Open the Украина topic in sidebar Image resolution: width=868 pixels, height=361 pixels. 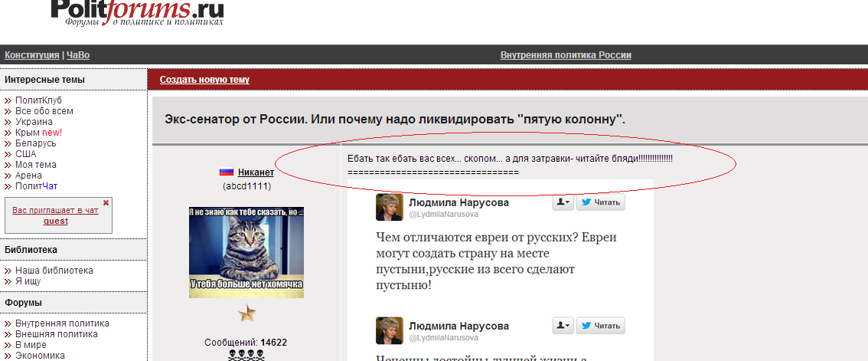(x=34, y=121)
